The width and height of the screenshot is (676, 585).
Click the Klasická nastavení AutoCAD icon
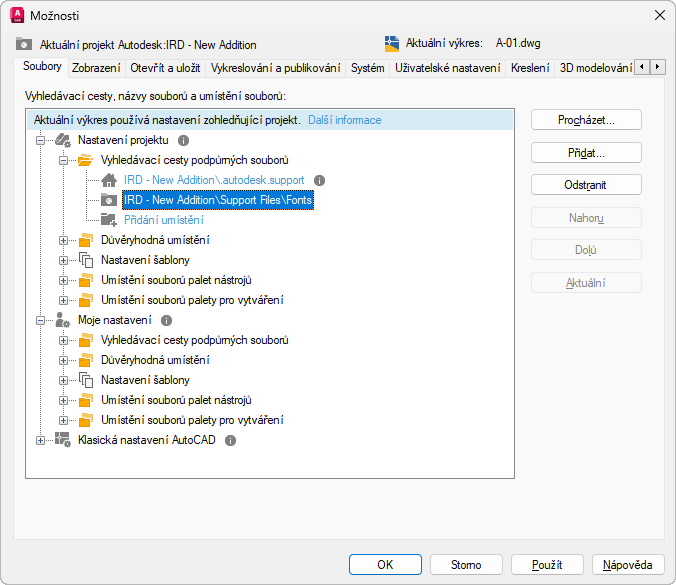[62, 440]
